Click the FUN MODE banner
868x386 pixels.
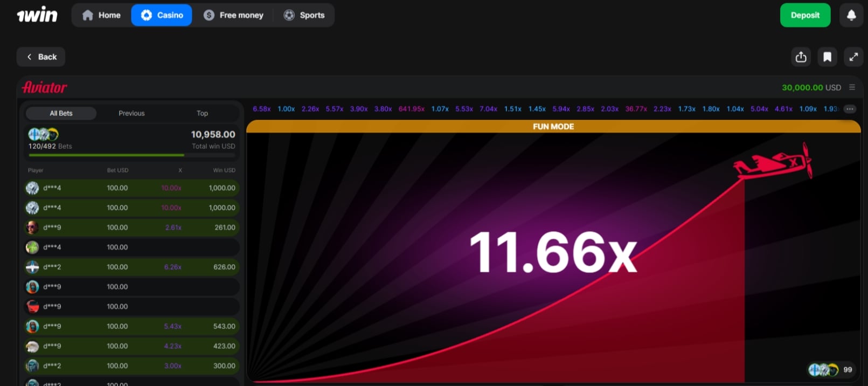pos(553,126)
